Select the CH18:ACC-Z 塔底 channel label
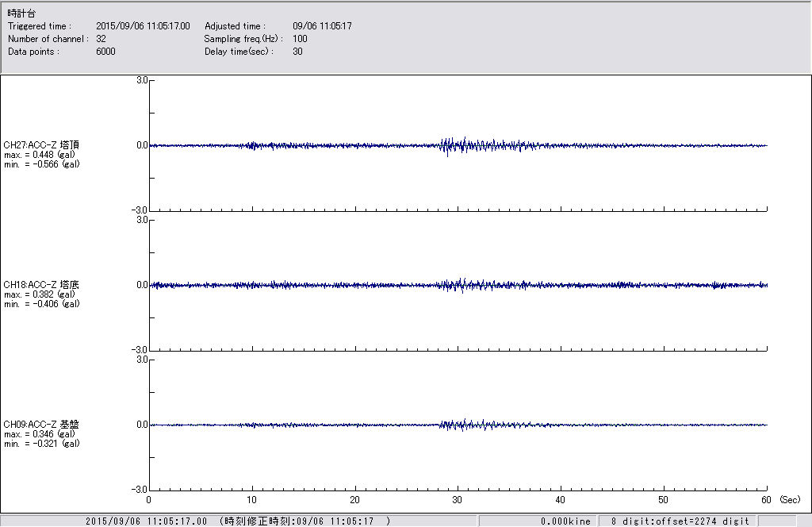 [x=41, y=284]
